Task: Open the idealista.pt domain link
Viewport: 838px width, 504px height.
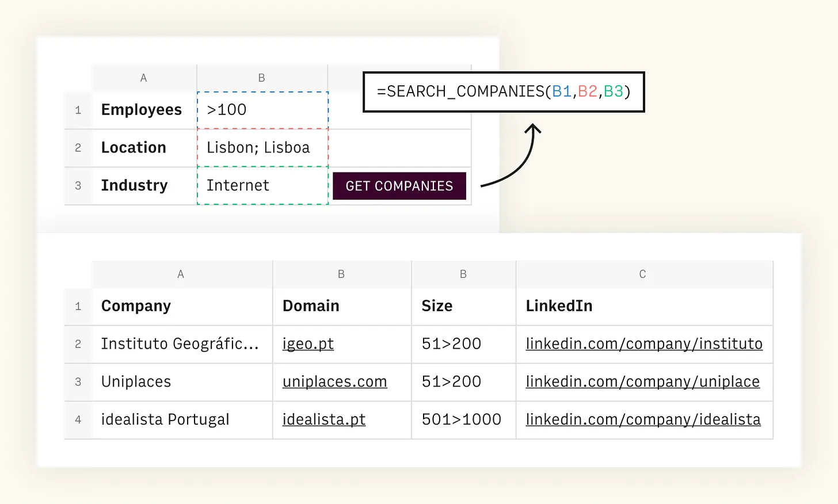Action: [x=323, y=420]
